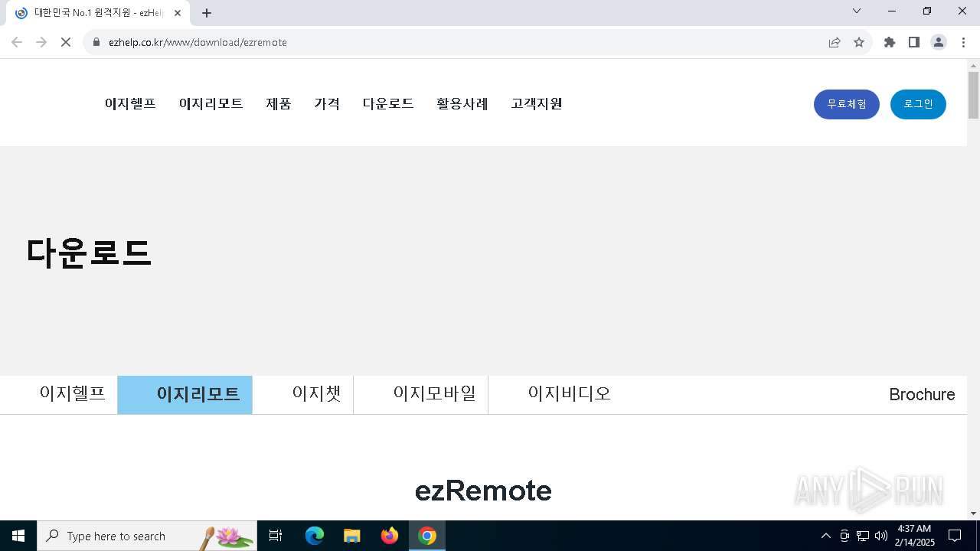The height and width of the screenshot is (551, 980).
Task: Open Task View on taskbar
Action: click(x=276, y=536)
